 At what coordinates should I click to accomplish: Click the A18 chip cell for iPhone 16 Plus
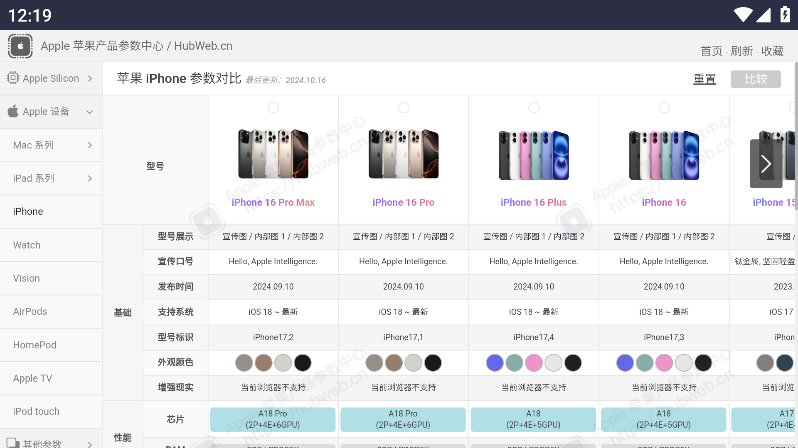pos(533,419)
